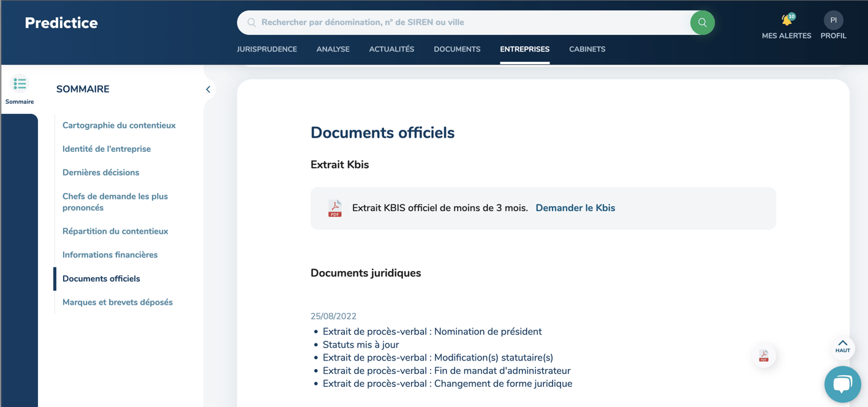Click the Demander le Kbis link
Screen dimensions: 868x407
click(575, 208)
